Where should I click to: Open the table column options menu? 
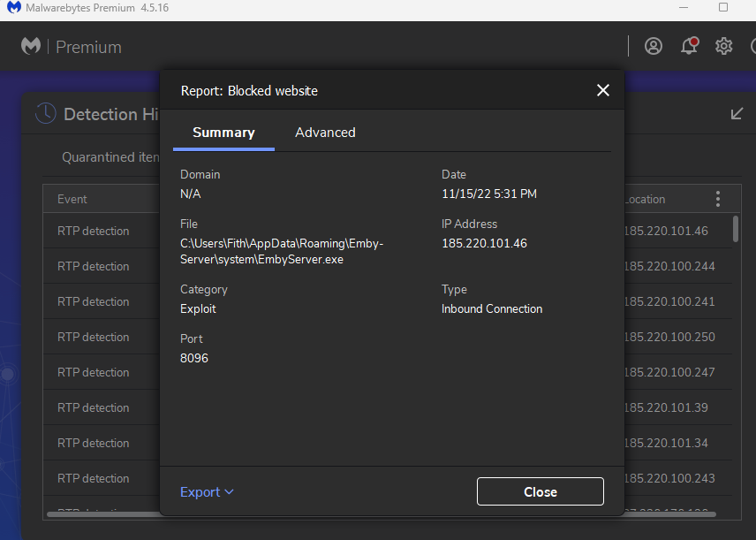coord(718,199)
